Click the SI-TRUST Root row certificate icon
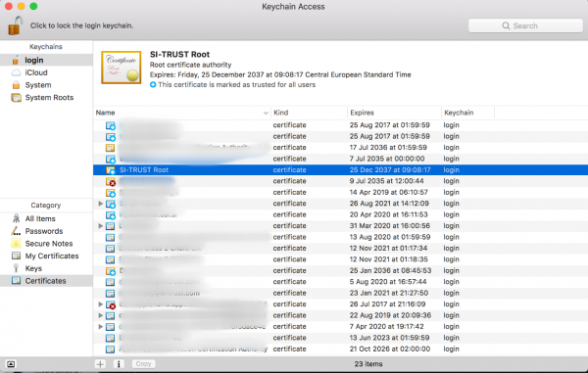Screen dimensions: 588x373 pyautogui.click(x=110, y=170)
